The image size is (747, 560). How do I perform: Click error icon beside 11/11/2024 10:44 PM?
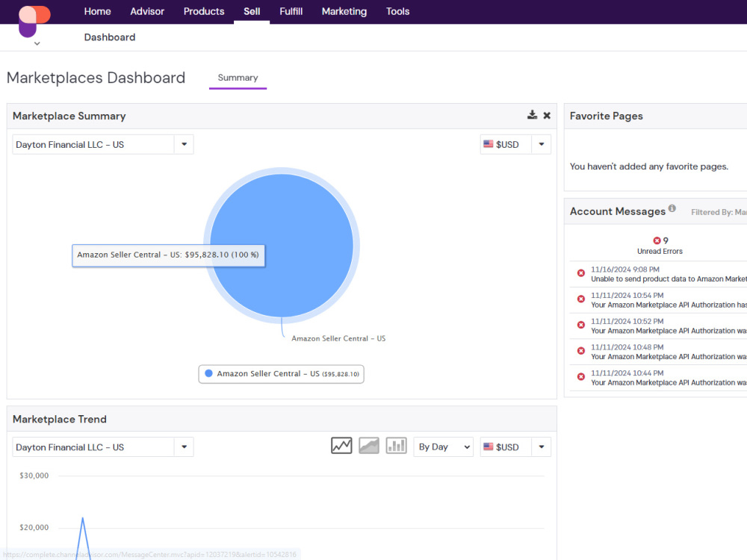[x=580, y=376]
